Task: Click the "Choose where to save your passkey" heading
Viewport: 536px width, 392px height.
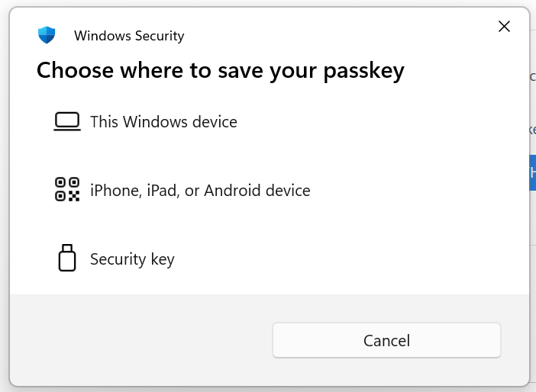Action: coord(220,71)
